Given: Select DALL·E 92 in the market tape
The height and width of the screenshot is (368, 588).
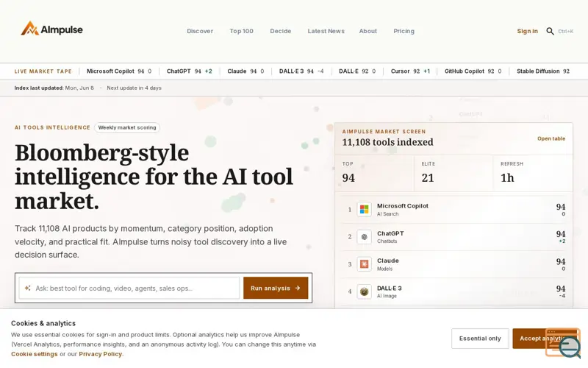Looking at the screenshot, I should click(357, 71).
